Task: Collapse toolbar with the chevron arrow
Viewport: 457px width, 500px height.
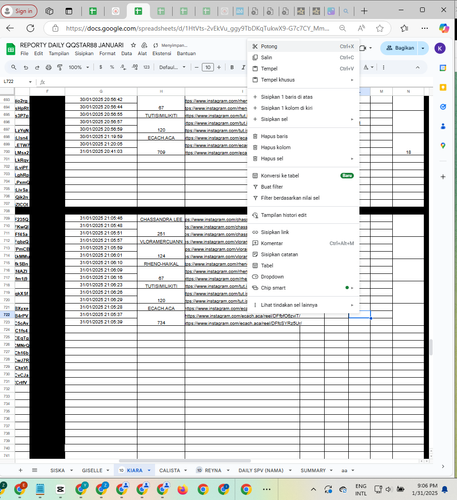Action: point(418,67)
